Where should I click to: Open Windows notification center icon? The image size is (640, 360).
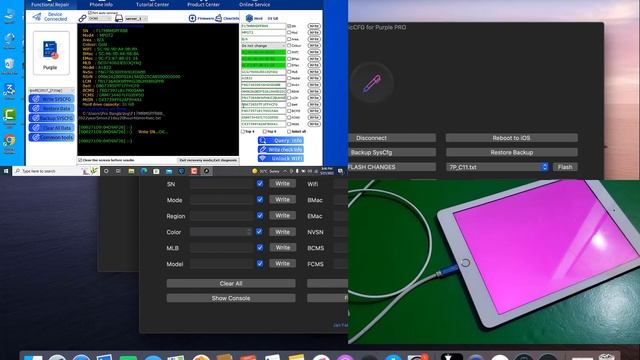click(340, 171)
